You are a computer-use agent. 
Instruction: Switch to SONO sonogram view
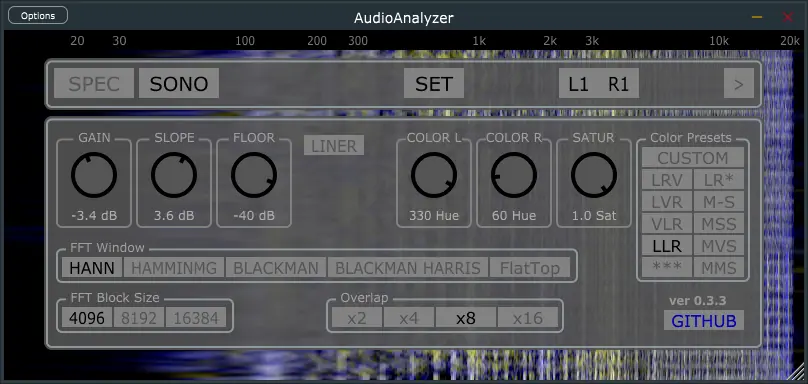click(x=179, y=84)
